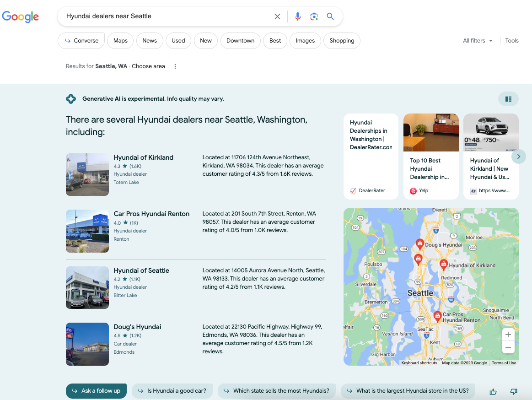The height and width of the screenshot is (400, 532).
Task: Open Doug's Hyundai listing title
Action: [137, 327]
